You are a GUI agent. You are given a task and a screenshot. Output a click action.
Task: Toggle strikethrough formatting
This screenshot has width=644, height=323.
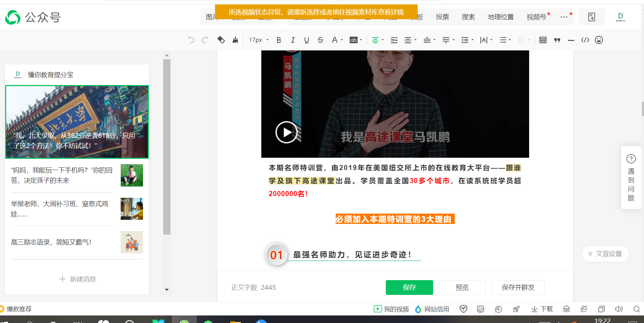tap(320, 40)
